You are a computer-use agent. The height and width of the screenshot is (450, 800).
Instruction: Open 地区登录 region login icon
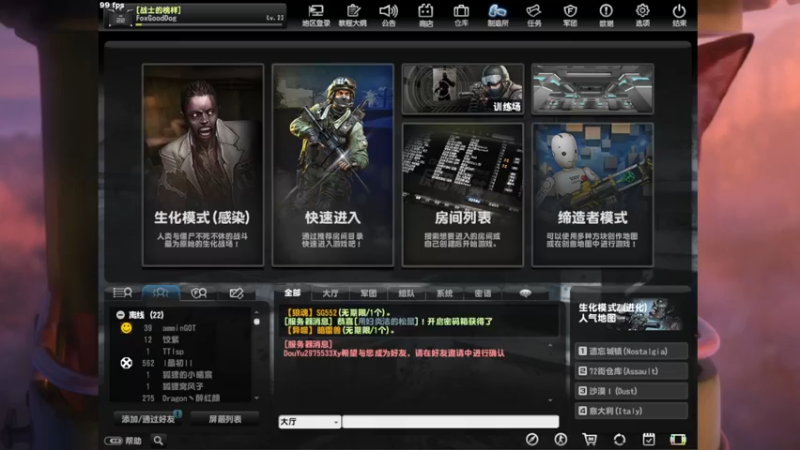[x=316, y=15]
